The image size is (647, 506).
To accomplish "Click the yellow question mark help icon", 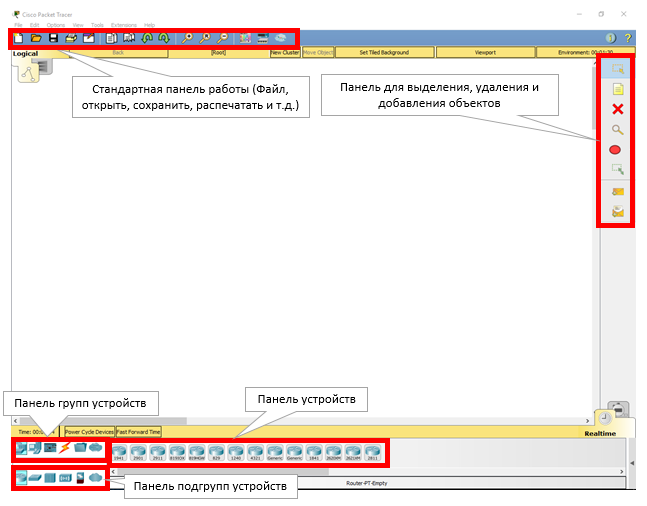I will 628,38.
